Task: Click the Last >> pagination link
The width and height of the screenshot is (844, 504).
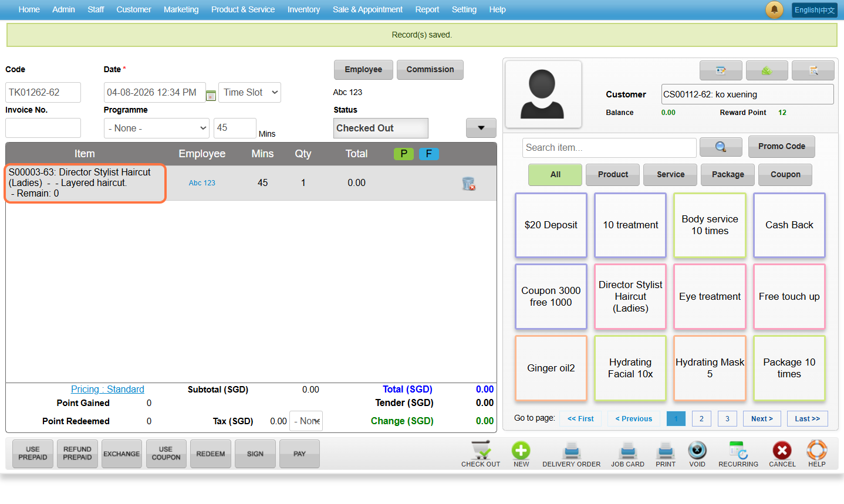Action: (807, 418)
